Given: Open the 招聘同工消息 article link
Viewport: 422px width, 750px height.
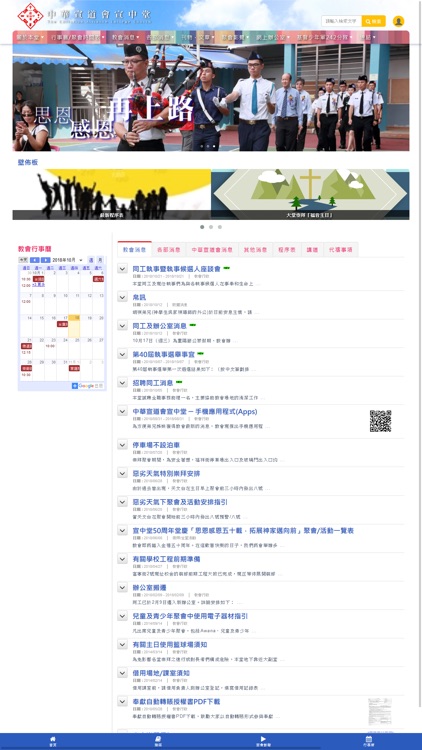Looking at the screenshot, I should (153, 383).
